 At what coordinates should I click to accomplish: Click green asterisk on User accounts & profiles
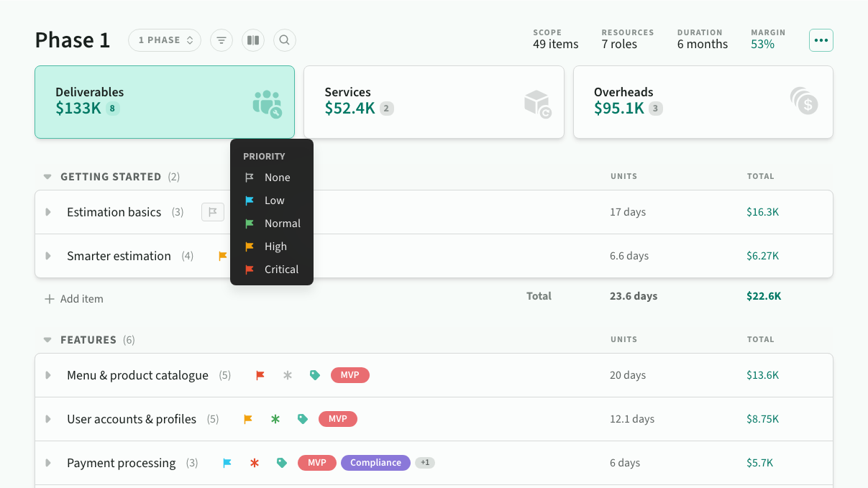click(x=275, y=419)
